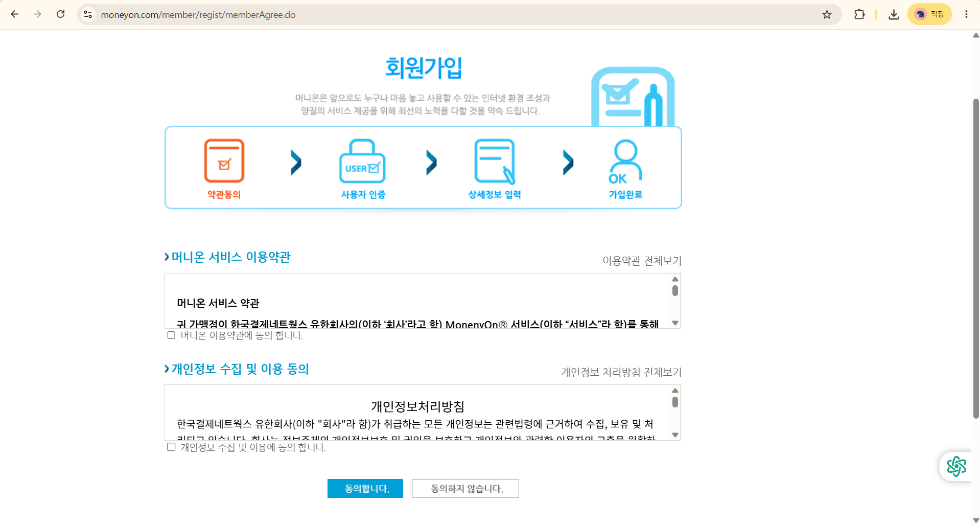
Task: Click the 동의하지 않습니다 button
Action: coord(465,488)
